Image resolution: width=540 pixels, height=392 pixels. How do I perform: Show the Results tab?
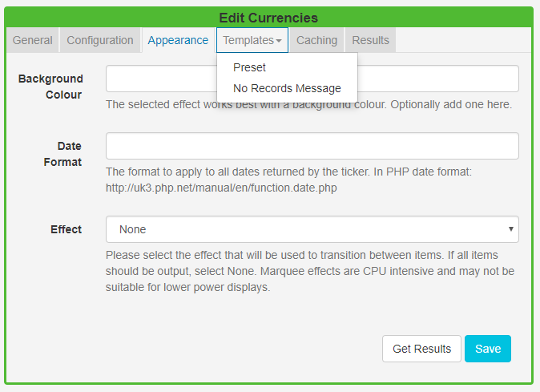point(371,40)
